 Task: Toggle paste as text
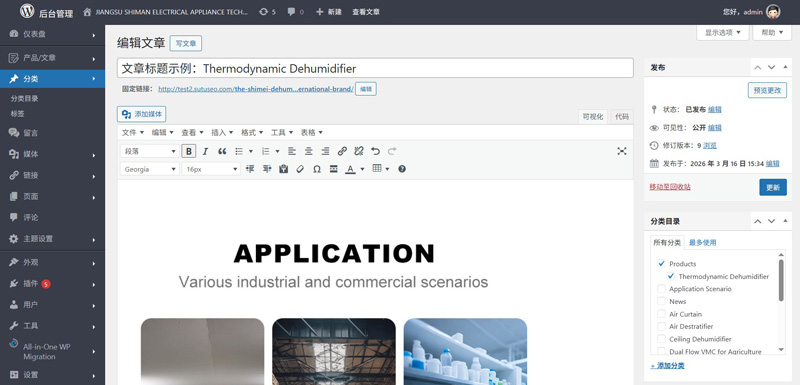pos(284,169)
